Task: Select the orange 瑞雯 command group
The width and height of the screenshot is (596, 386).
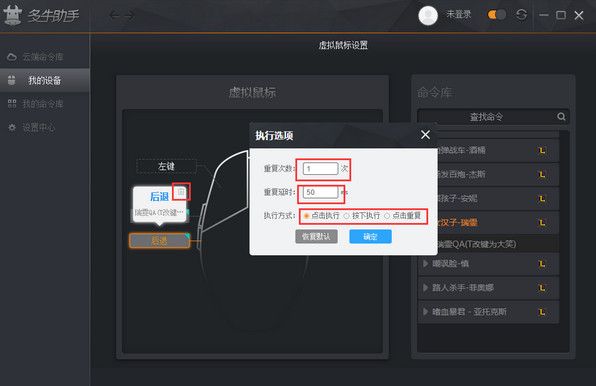Action: click(498, 223)
